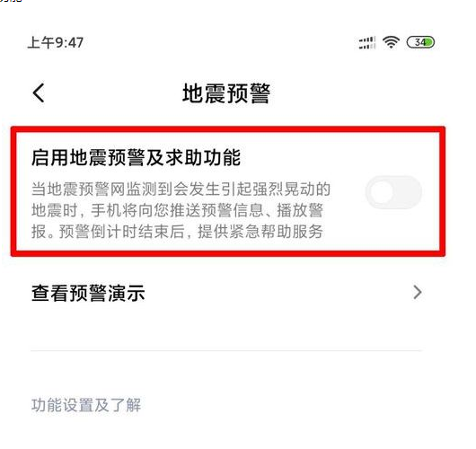Tap the Wi-Fi status icon
The width and height of the screenshot is (476, 449).
click(x=391, y=42)
